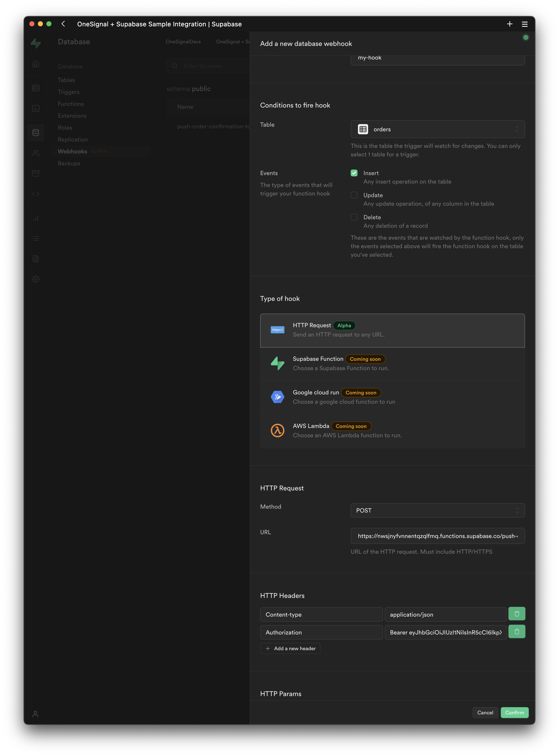Open the Authentication users icon
This screenshot has width=559, height=756.
click(35, 153)
